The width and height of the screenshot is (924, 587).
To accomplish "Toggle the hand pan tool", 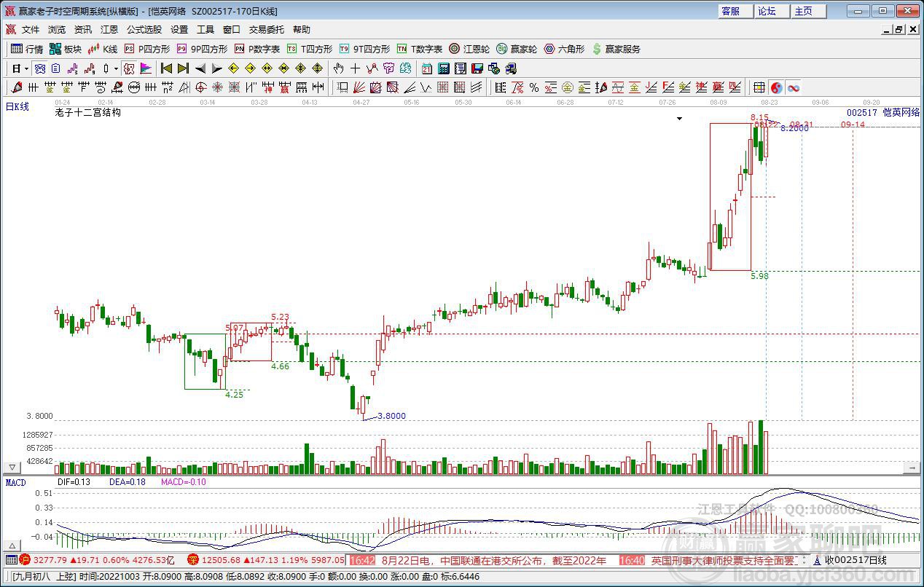I will pos(338,68).
